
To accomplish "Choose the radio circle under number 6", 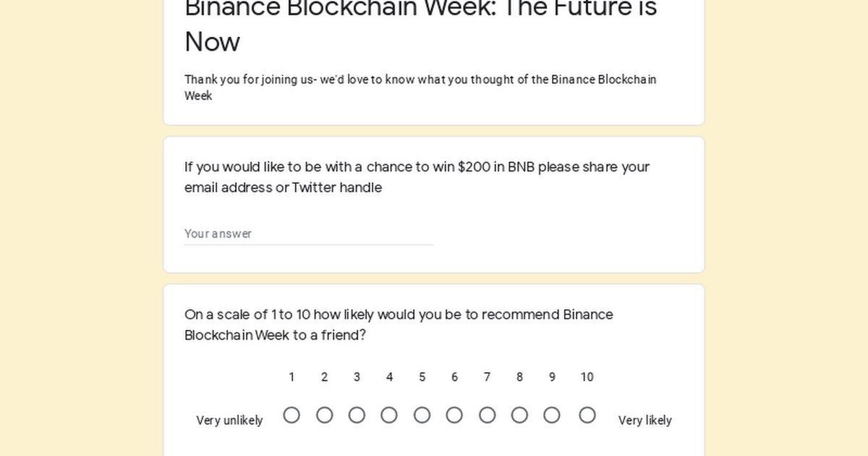I will (454, 415).
